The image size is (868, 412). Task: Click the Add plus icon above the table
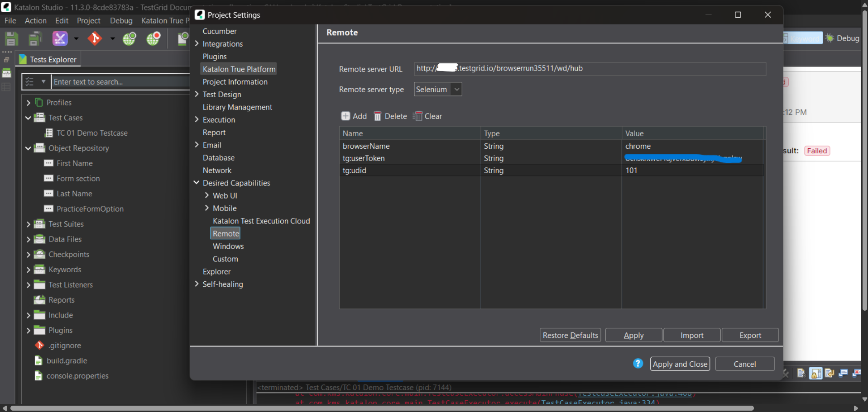345,116
